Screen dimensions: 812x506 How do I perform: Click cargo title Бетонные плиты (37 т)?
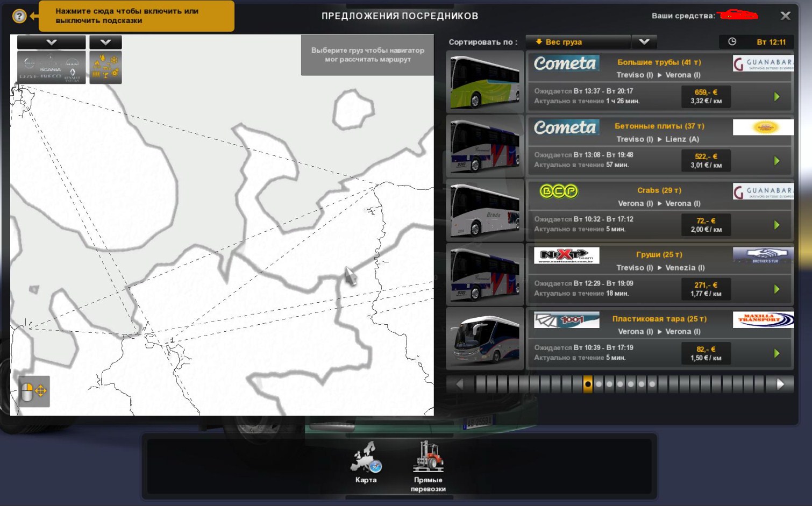tap(659, 126)
